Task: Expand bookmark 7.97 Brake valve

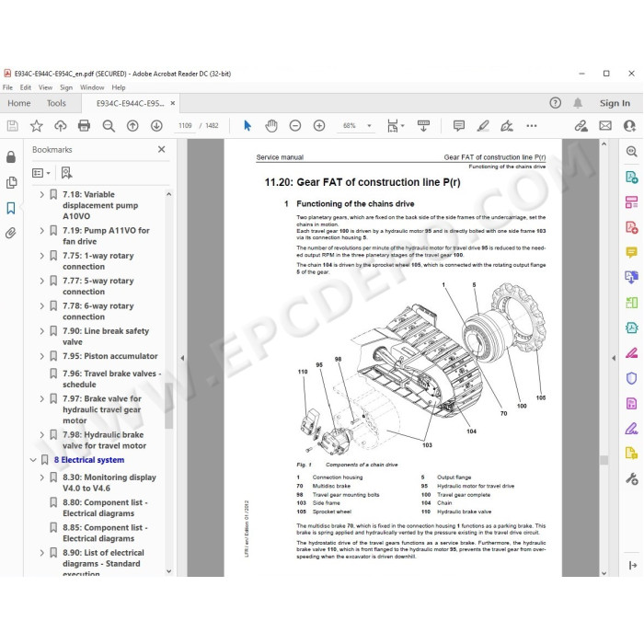Action: (x=42, y=398)
